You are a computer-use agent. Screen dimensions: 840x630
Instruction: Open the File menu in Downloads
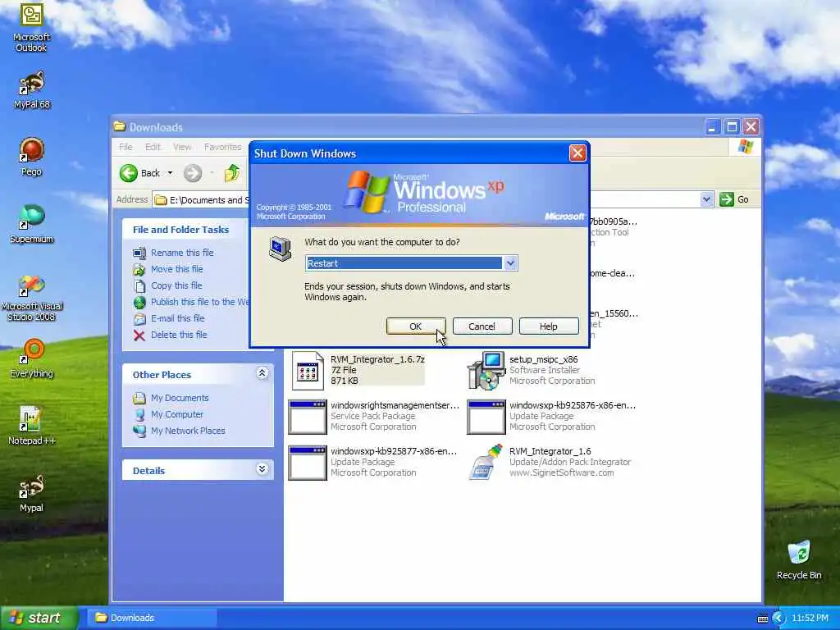[126, 147]
